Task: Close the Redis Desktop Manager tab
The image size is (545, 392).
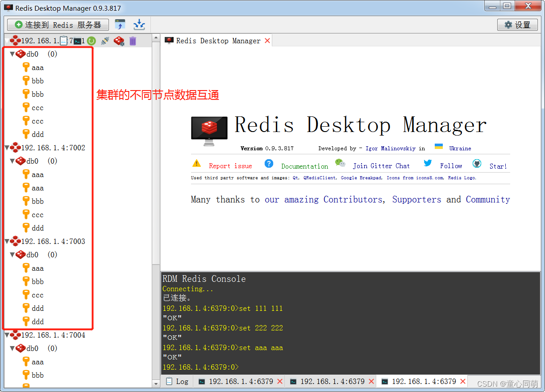Action: coord(267,41)
